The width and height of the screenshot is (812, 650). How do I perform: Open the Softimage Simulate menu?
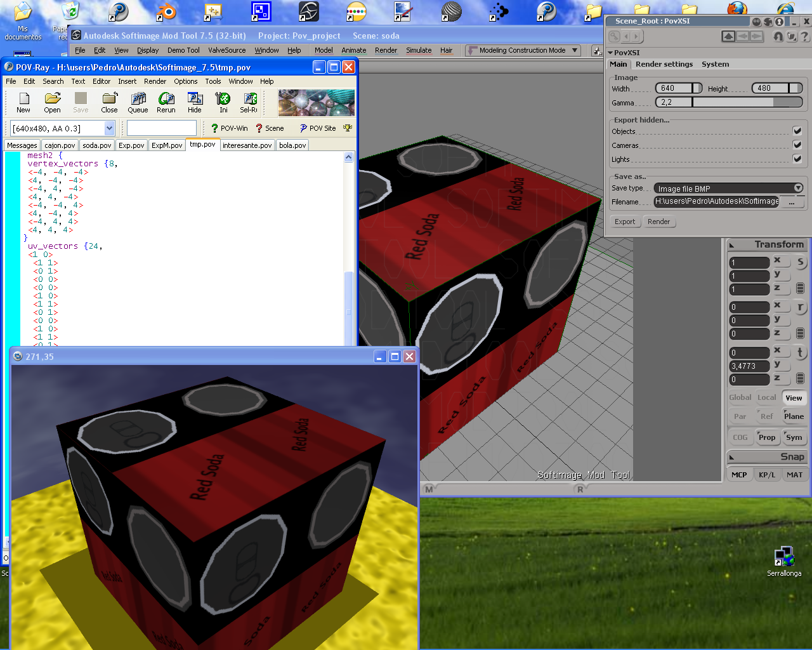(419, 50)
